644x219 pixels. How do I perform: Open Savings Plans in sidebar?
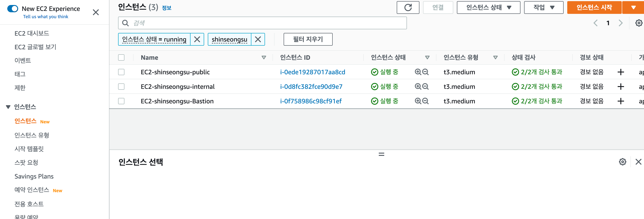34,176
